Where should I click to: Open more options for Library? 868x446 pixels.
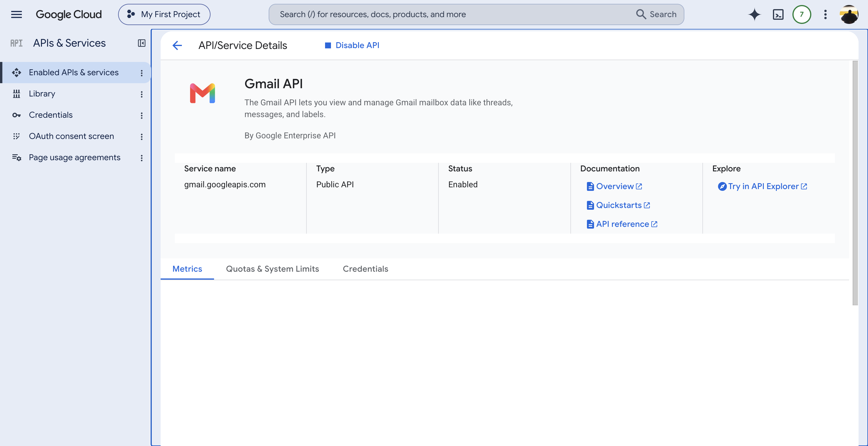141,94
